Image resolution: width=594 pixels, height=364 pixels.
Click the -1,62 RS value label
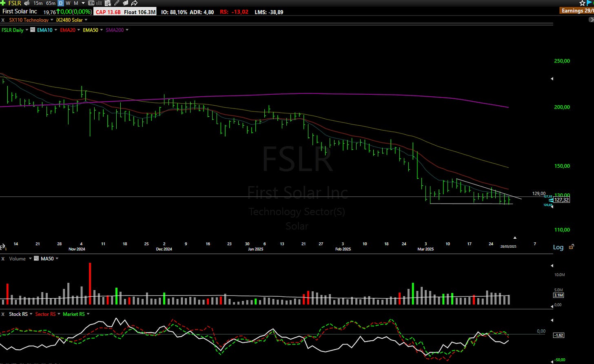point(559,335)
